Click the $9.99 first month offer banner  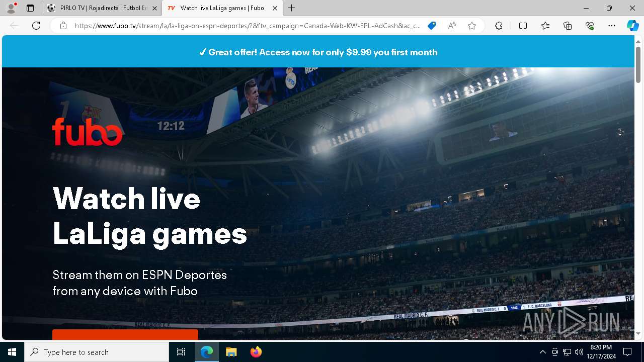pyautogui.click(x=318, y=52)
